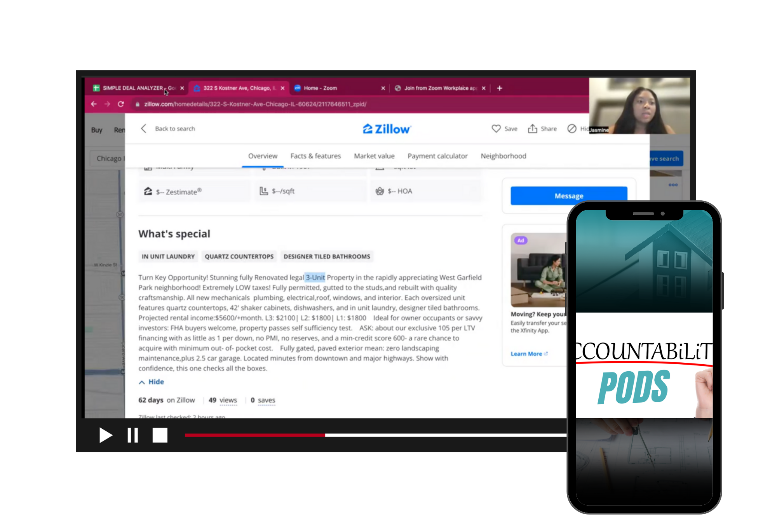Click the browser back arrow

(94, 104)
